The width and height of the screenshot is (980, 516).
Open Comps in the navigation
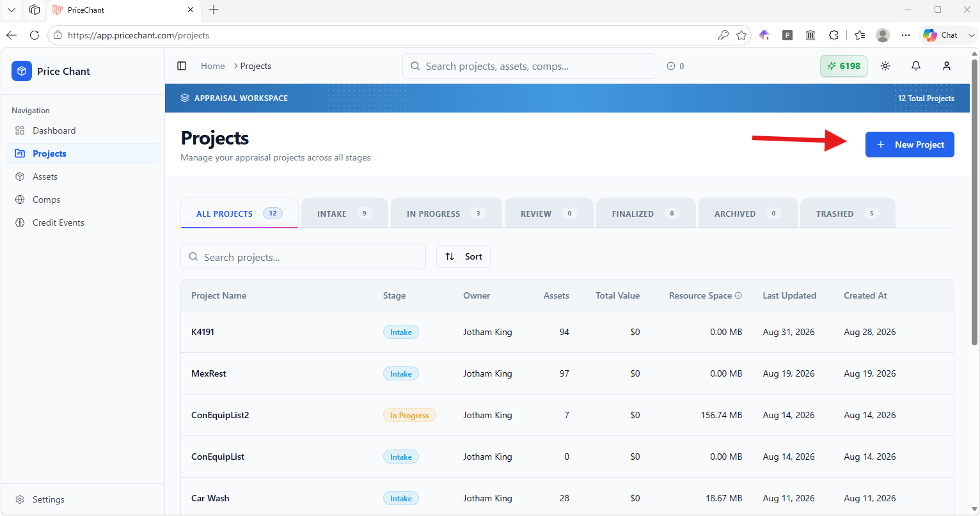(x=83, y=199)
